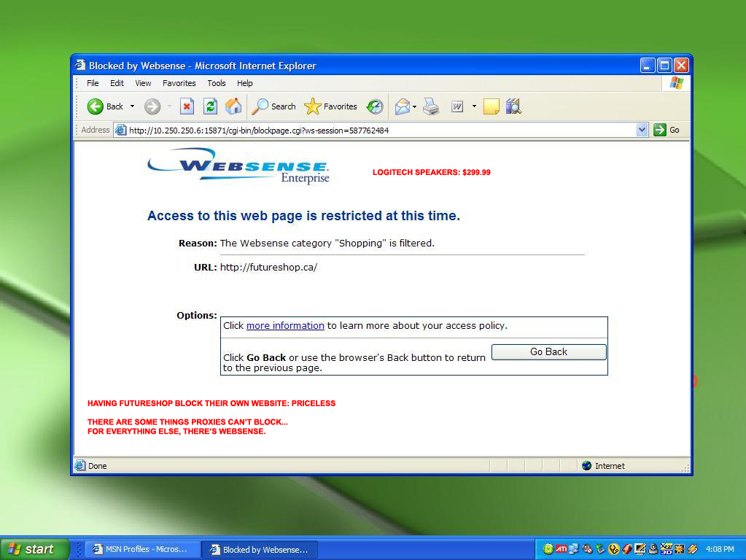This screenshot has height=560, width=746.
Task: Click the taskbar clock showing 4:08 PM
Action: pyautogui.click(x=719, y=549)
